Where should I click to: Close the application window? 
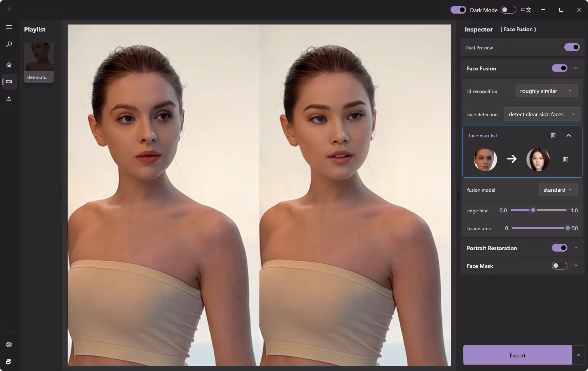point(579,10)
